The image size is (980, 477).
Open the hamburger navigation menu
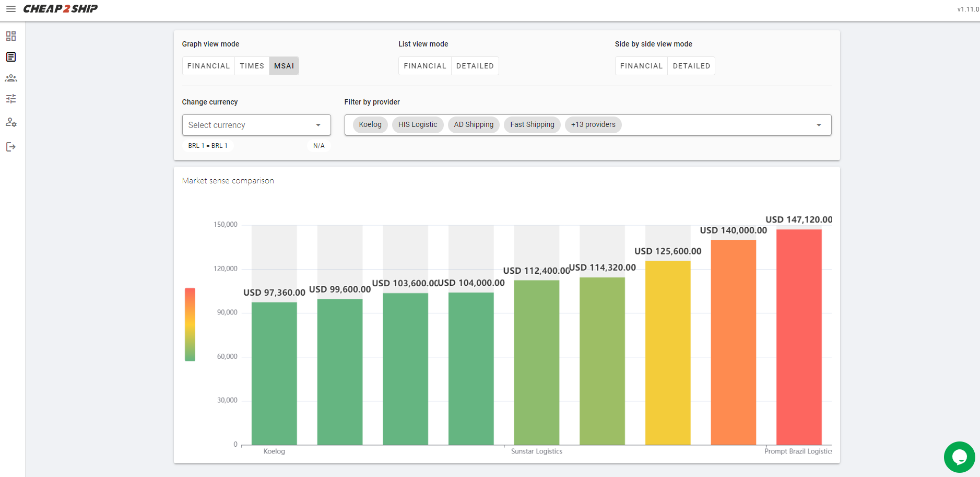(x=11, y=9)
